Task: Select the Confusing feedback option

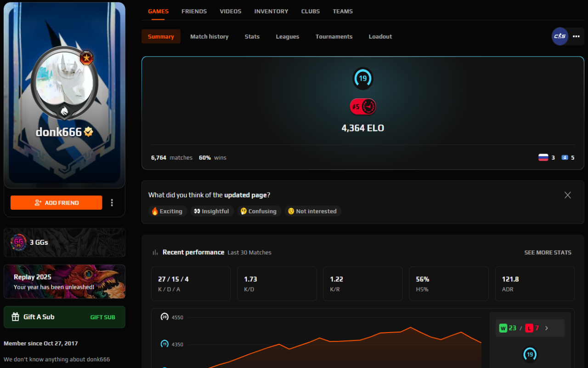Action: [x=259, y=211]
